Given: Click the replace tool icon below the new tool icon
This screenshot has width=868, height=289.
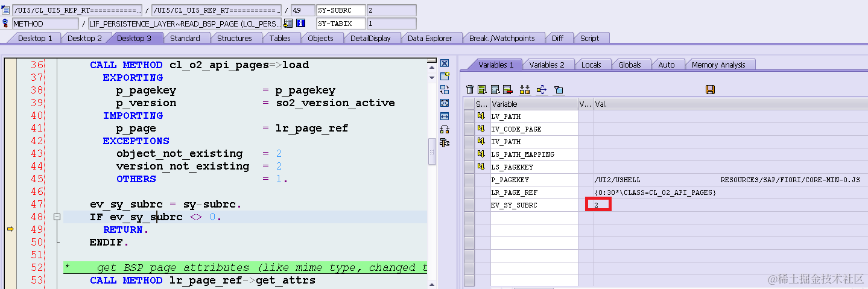Looking at the screenshot, I should pos(445,89).
